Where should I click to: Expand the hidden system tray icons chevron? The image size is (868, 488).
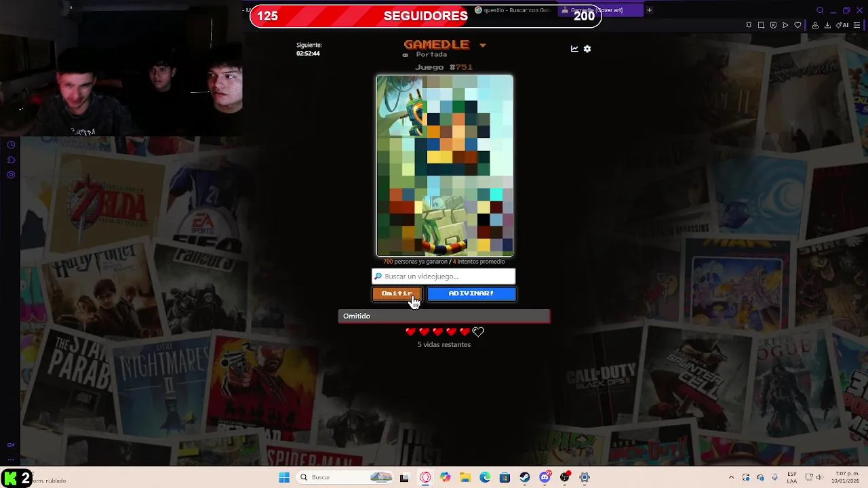click(731, 477)
